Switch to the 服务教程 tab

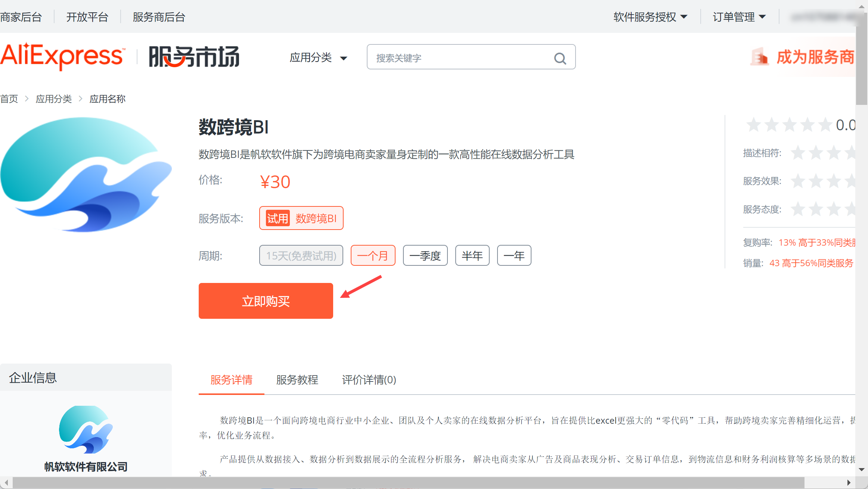coord(297,380)
